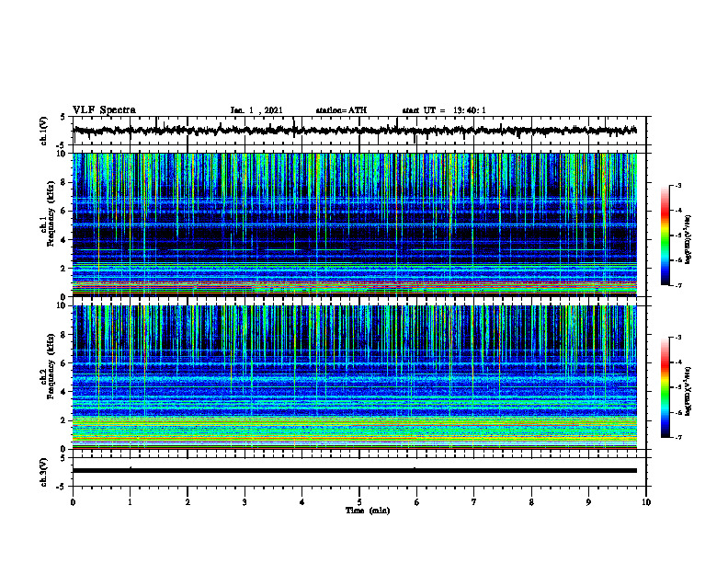Click the -3 label on ch.2 color bar

[x=678, y=338]
